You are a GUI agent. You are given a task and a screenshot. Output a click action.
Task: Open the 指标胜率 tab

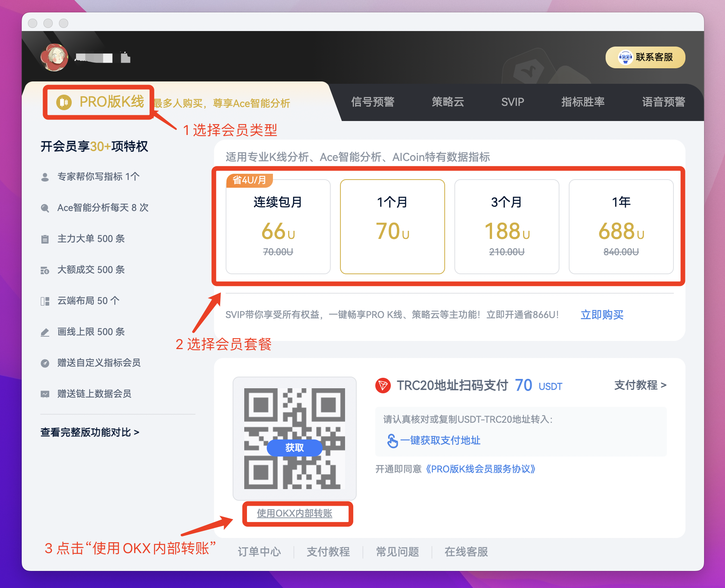(x=583, y=102)
